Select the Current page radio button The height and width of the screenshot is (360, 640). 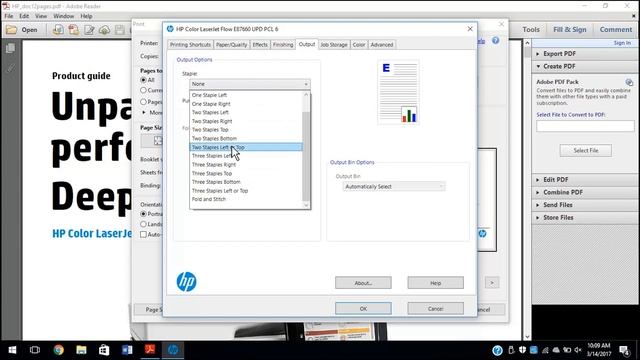(x=143, y=90)
